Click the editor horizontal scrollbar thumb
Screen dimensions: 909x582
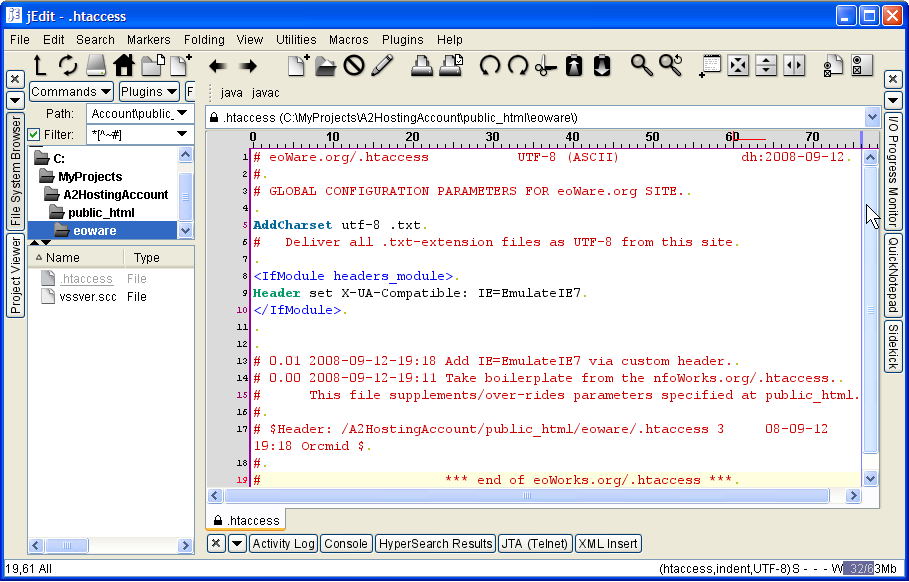pos(526,495)
